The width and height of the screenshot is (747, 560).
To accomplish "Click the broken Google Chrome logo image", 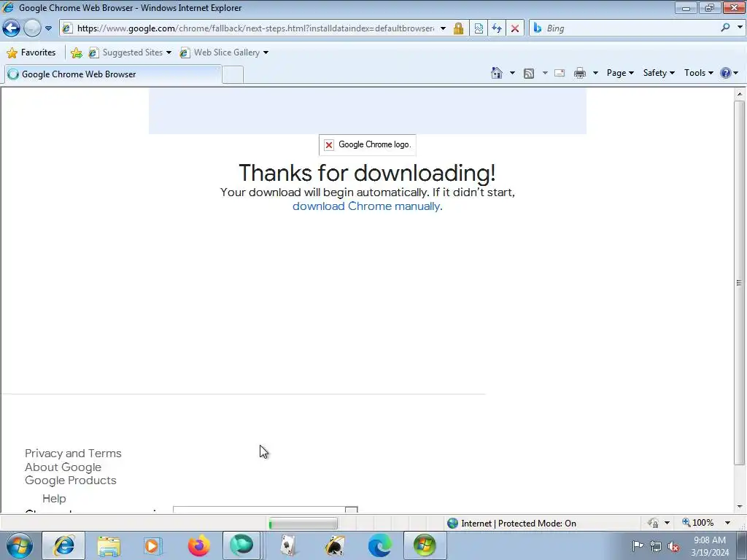I will (x=368, y=145).
